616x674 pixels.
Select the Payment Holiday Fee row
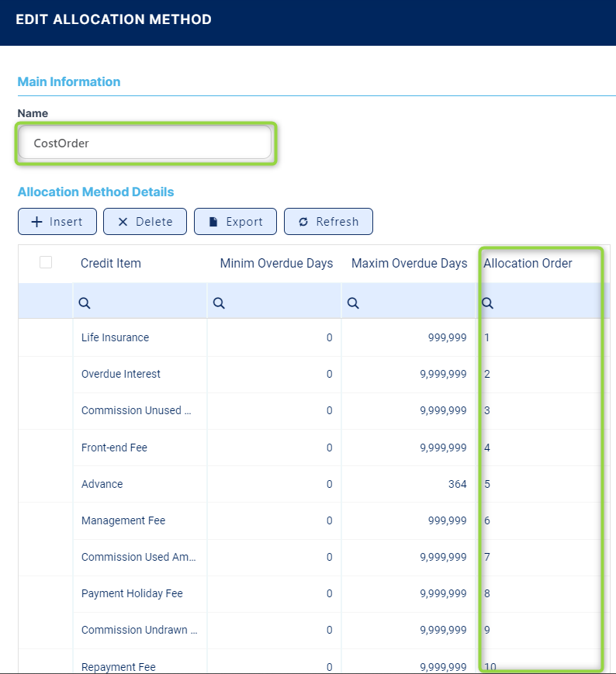tap(132, 593)
